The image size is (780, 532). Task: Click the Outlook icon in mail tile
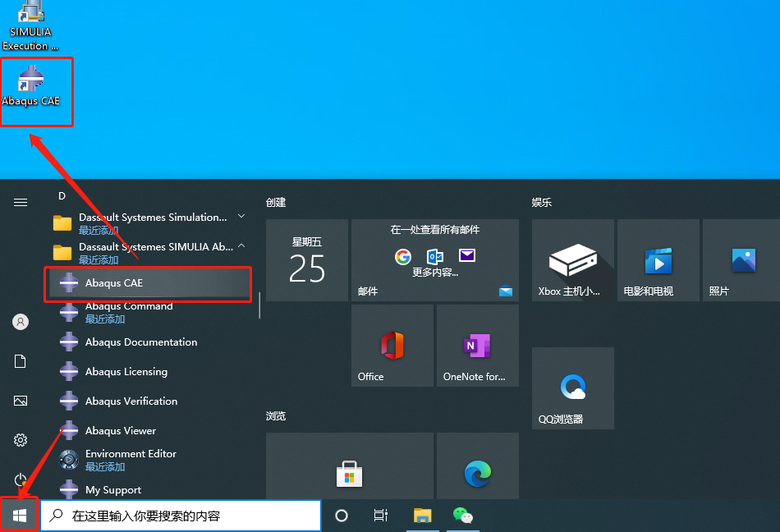435,256
